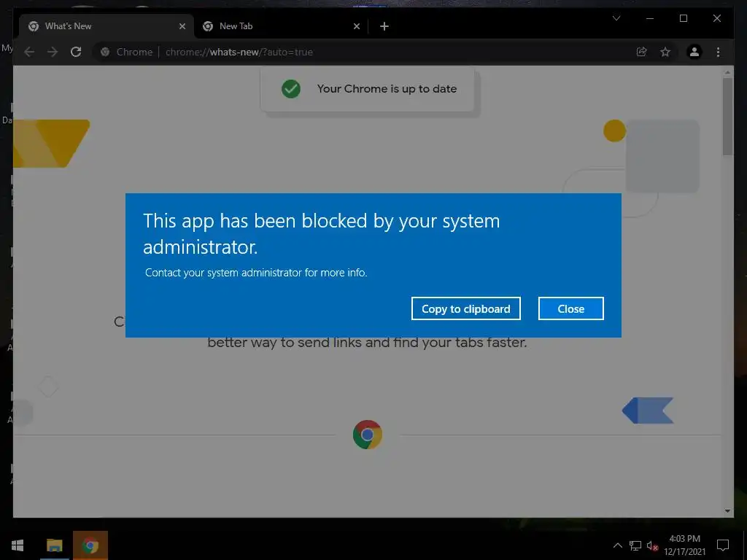Click the Chrome forward arrow
Viewport: 747px width, 560px height.
coord(53,52)
